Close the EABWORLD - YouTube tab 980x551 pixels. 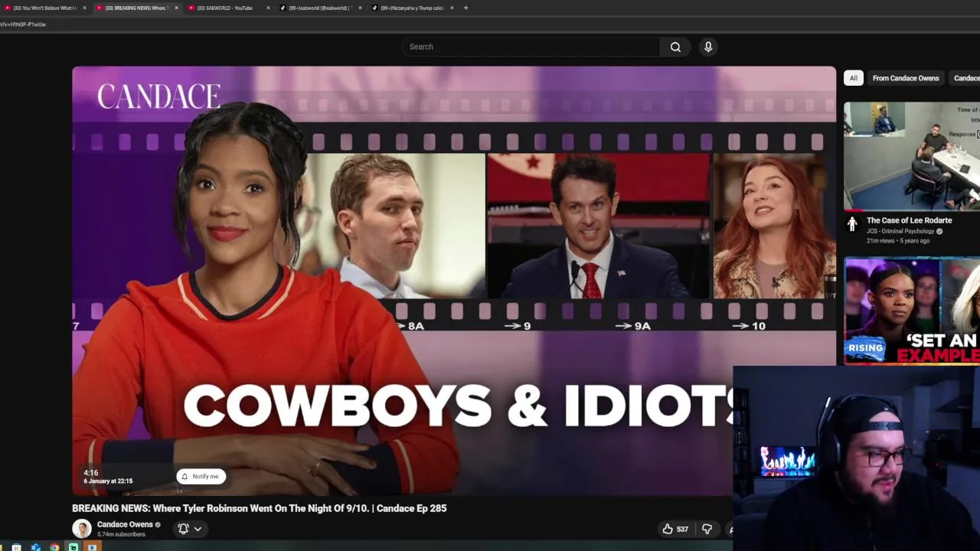coord(268,8)
